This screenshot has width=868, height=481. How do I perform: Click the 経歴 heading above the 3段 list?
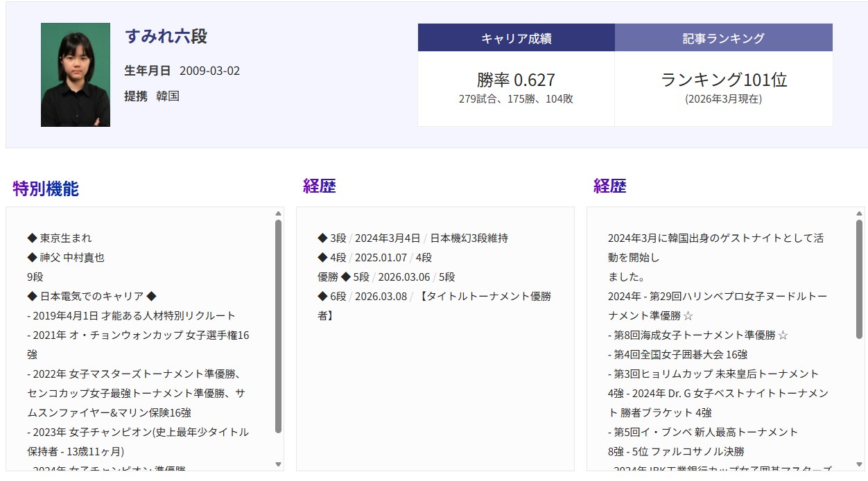(319, 186)
